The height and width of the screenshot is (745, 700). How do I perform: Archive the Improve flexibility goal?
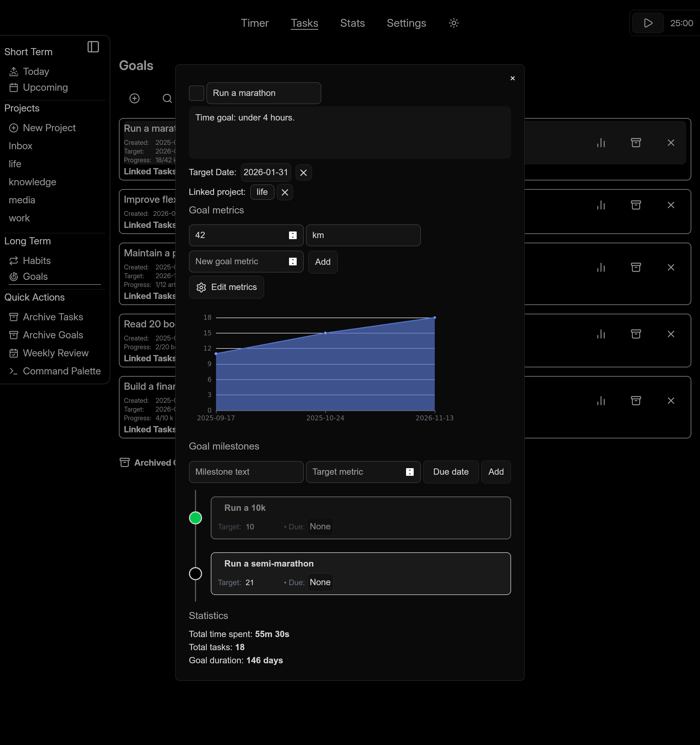(636, 205)
